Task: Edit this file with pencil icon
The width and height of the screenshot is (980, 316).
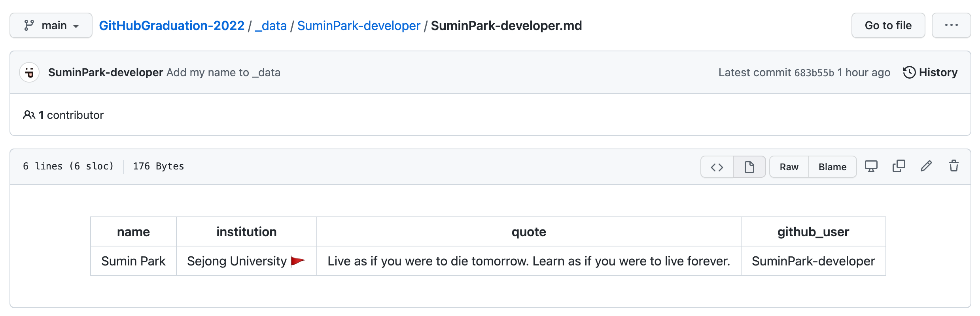Action: [926, 166]
